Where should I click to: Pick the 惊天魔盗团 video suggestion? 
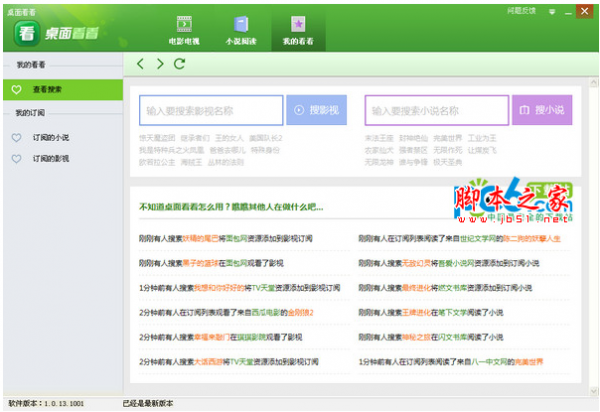tap(157, 138)
